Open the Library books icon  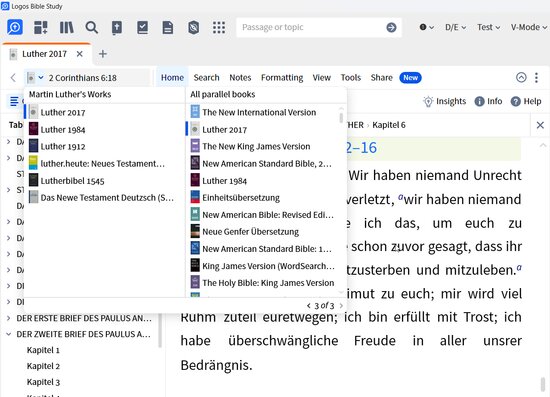(66, 27)
